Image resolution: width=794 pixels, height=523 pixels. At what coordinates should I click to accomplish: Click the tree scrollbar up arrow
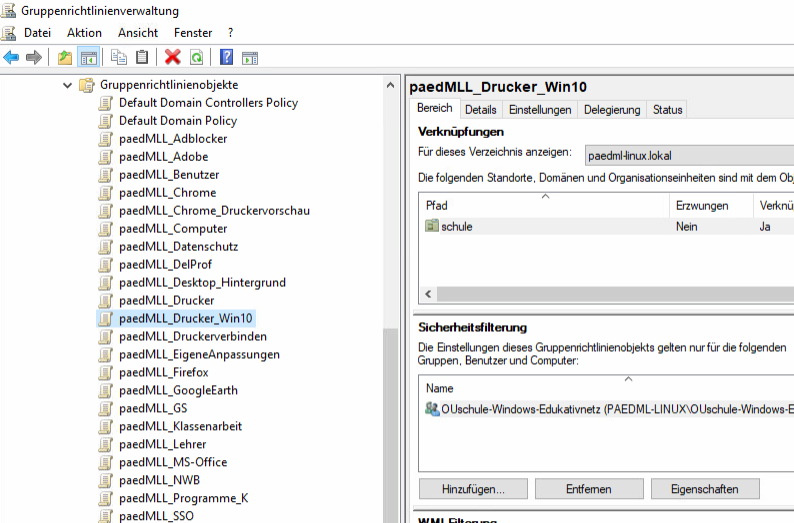[x=390, y=86]
